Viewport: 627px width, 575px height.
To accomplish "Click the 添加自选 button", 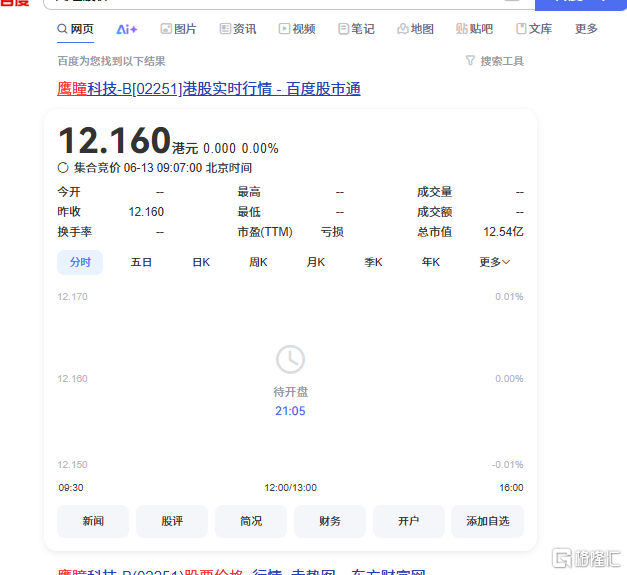I will [488, 521].
